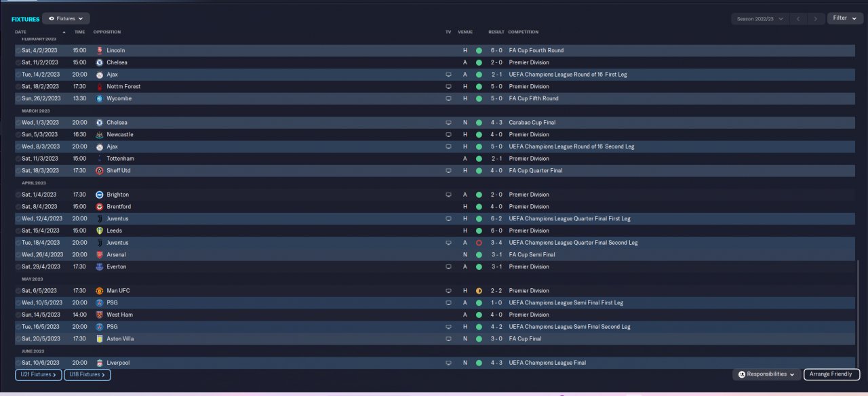Click the Tue, 14/2/2023 date cell

pos(41,75)
